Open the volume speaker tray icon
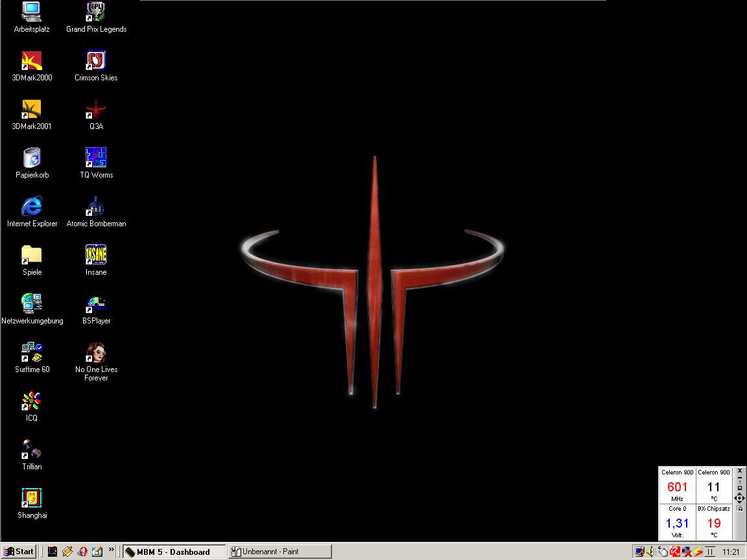 pos(651,552)
